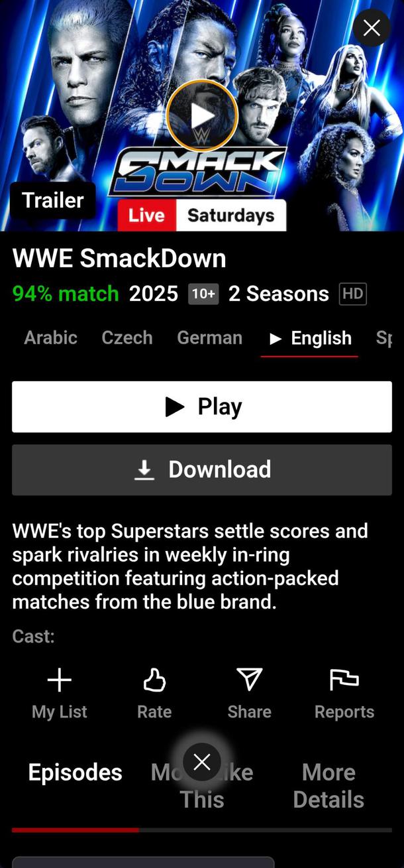The height and width of the screenshot is (868, 404).
Task: Open Reports via the flag icon
Action: (344, 680)
